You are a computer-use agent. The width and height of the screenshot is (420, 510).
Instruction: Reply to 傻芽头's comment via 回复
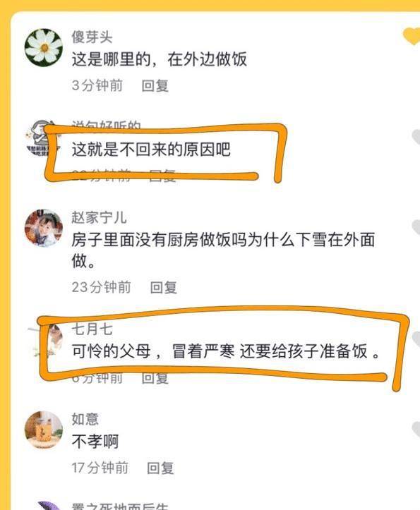pos(155,86)
